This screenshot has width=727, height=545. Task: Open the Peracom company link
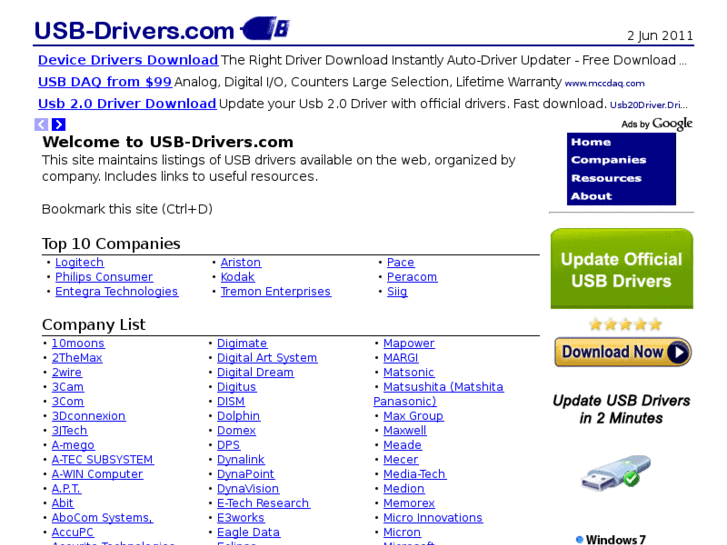(412, 277)
